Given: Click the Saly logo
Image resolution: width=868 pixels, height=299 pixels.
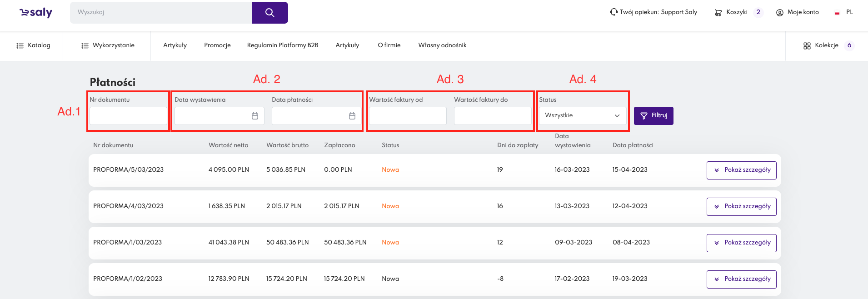Looking at the screenshot, I should (x=36, y=13).
